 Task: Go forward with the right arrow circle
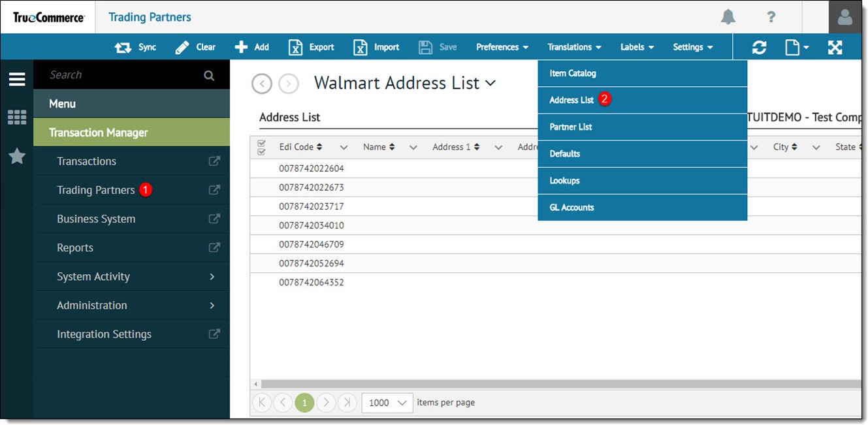coord(289,84)
